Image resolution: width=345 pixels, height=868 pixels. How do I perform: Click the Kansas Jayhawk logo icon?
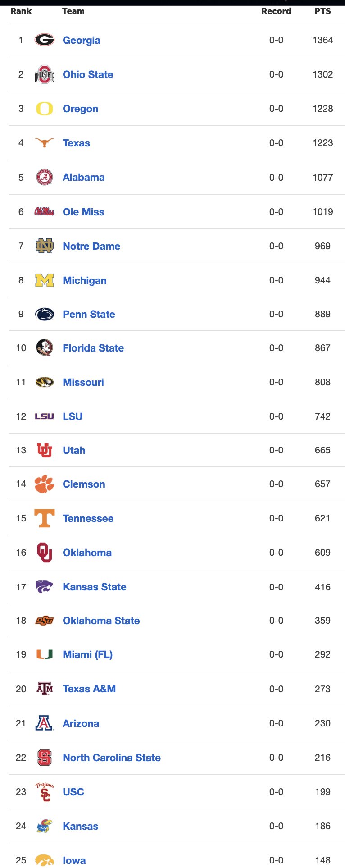[x=45, y=826]
